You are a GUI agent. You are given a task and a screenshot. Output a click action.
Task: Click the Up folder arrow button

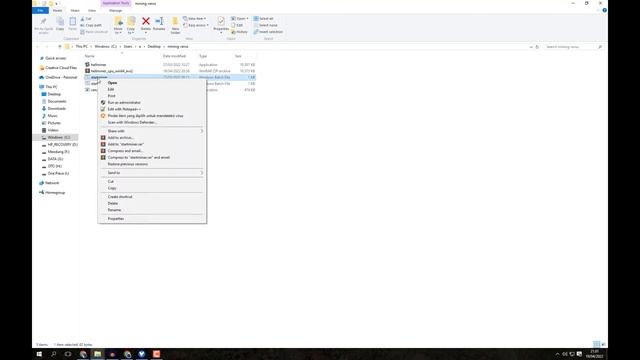tap(60, 47)
